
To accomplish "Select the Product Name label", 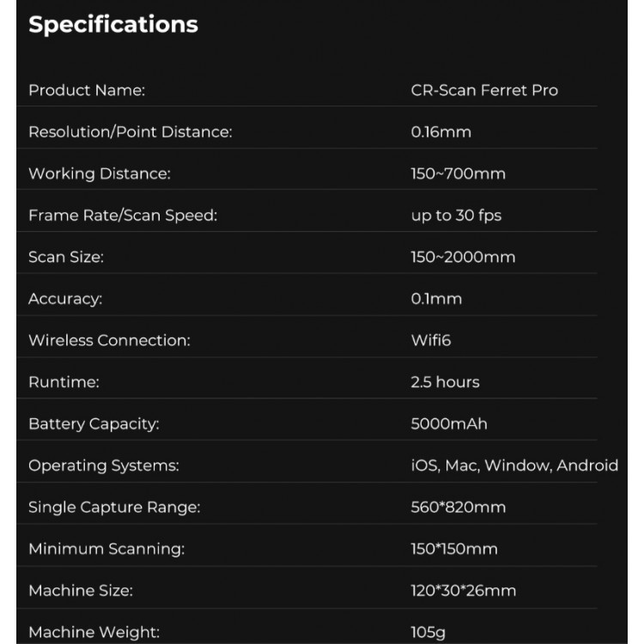I will point(87,90).
